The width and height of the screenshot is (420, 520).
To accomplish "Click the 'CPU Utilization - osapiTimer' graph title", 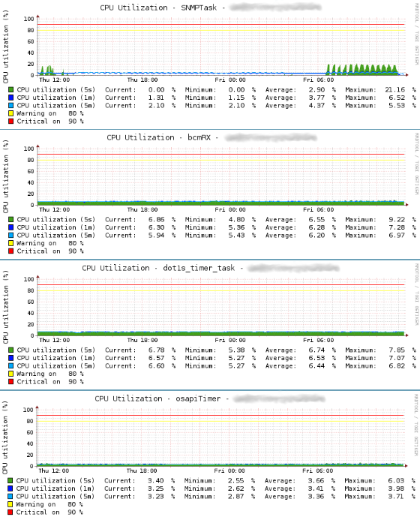I will (x=157, y=398).
